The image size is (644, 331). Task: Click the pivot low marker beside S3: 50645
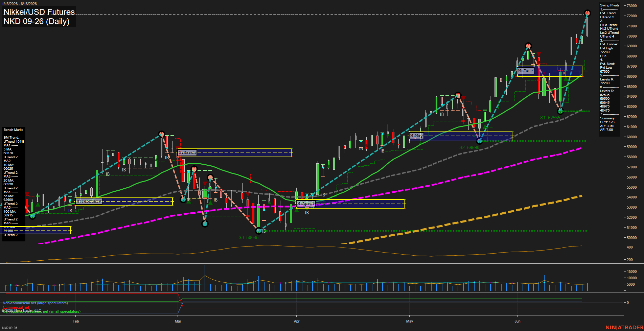(259, 231)
